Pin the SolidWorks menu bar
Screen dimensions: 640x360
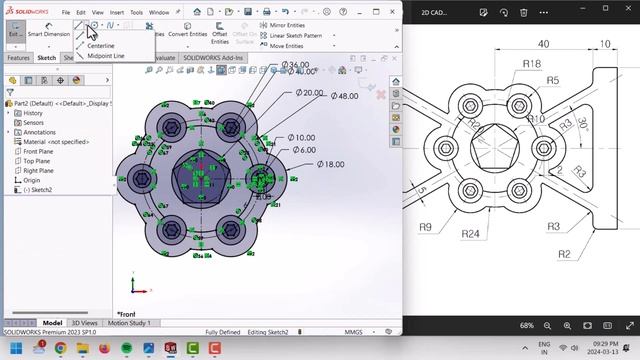pos(178,12)
